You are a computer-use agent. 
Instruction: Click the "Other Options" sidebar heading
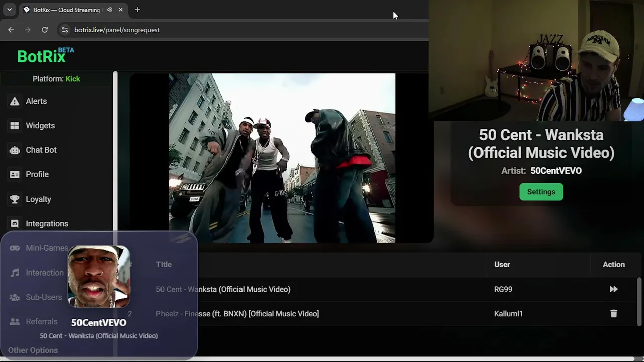click(x=33, y=350)
